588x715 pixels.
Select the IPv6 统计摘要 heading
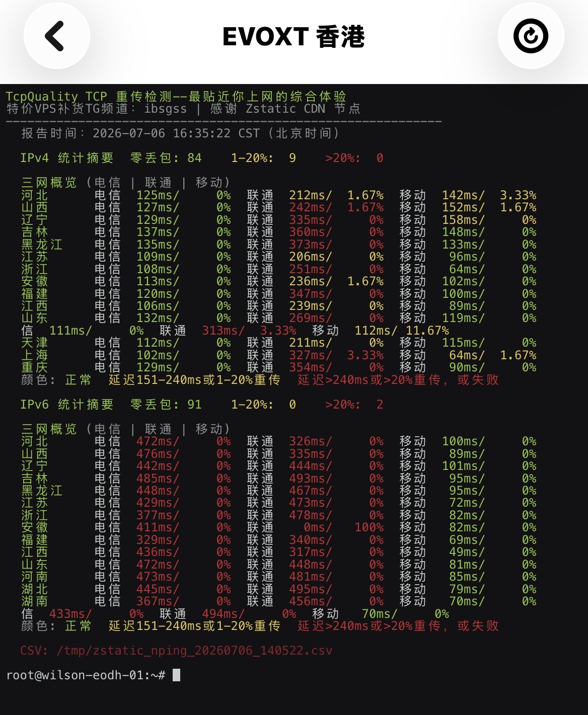click(x=67, y=405)
